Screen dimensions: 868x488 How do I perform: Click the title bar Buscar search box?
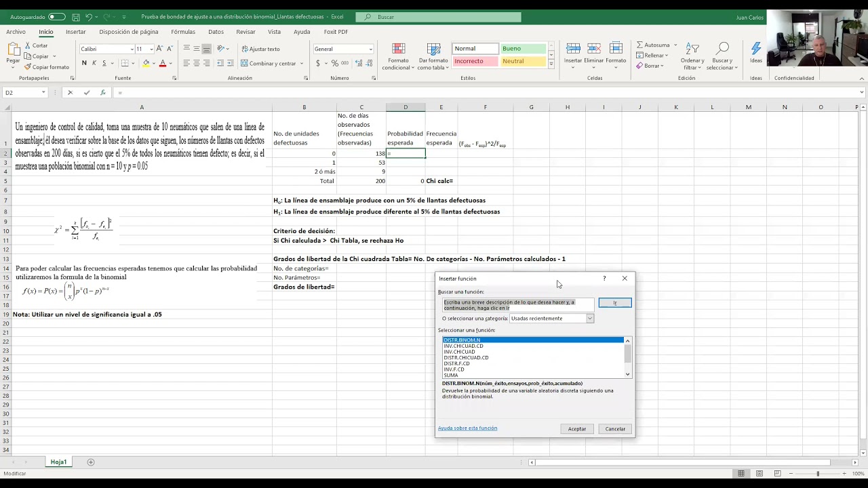pyautogui.click(x=439, y=17)
